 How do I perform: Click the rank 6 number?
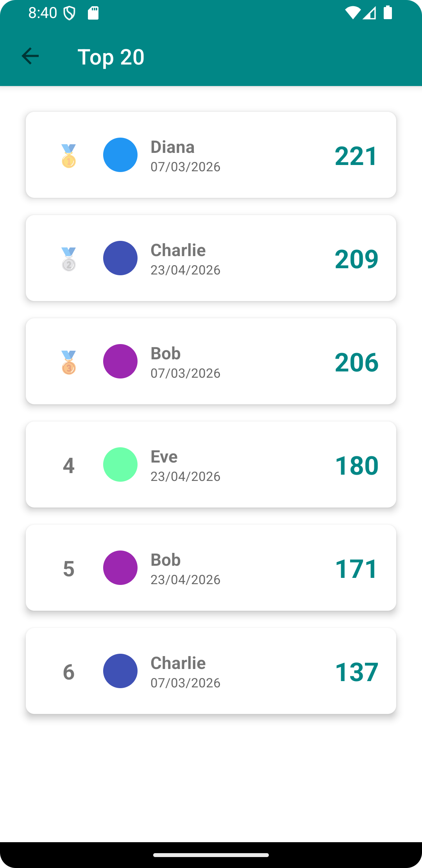[x=69, y=672]
